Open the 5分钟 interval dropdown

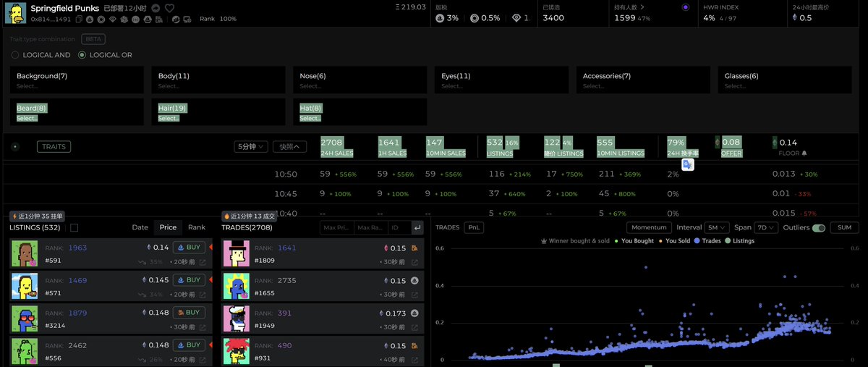click(252, 146)
